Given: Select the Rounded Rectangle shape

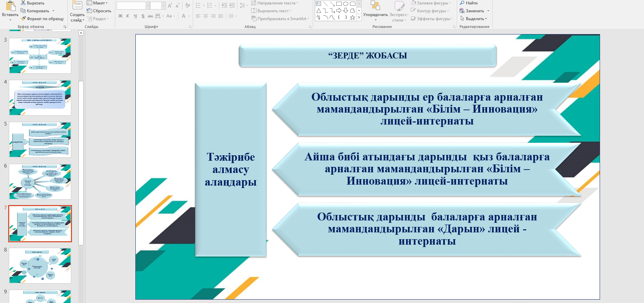Looking at the screenshot, I should (x=352, y=4).
